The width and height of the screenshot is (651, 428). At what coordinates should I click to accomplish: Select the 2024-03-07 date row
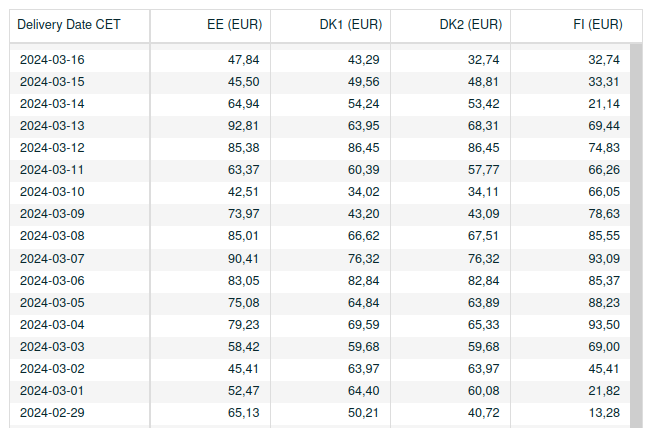[320, 259]
